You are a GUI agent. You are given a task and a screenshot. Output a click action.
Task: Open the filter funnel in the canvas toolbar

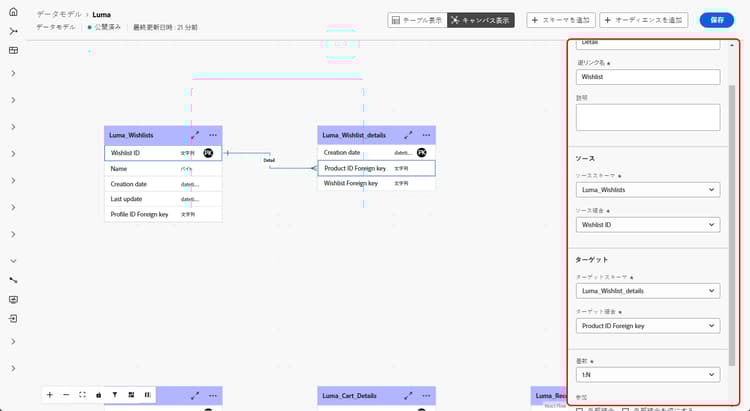click(115, 395)
